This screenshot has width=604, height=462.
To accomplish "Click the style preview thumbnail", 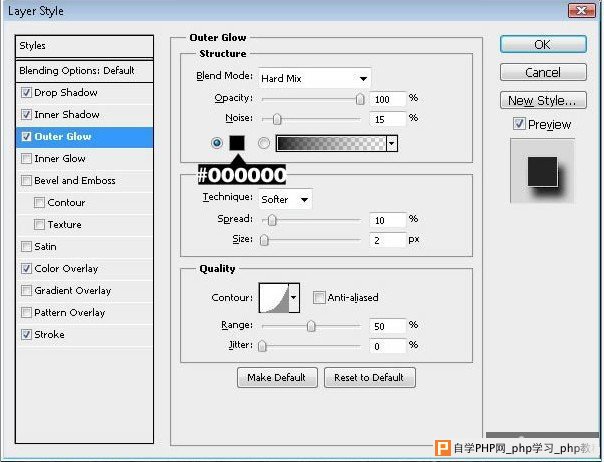I will (x=542, y=171).
